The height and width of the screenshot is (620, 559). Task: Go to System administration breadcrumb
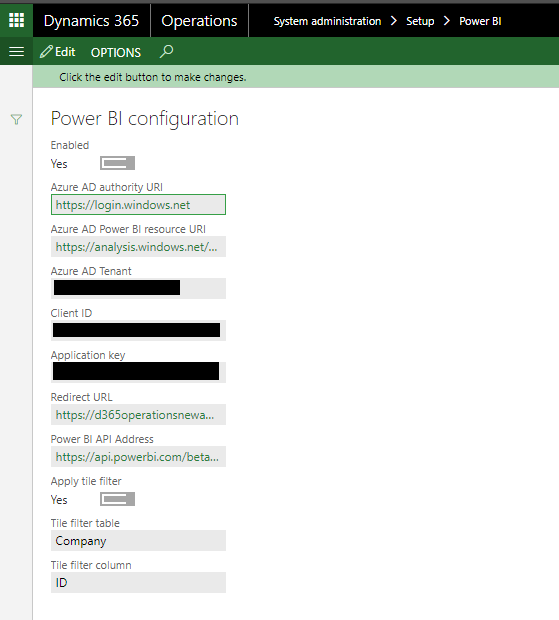click(327, 21)
